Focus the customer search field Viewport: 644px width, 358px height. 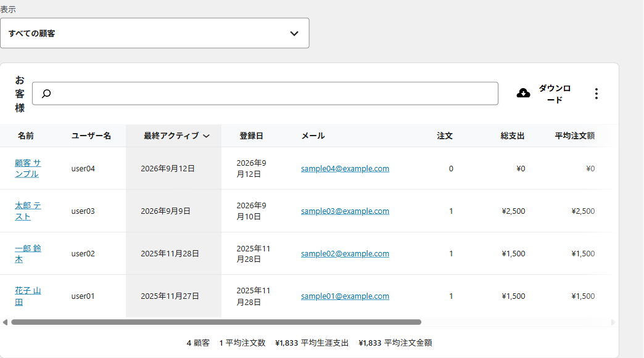265,94
